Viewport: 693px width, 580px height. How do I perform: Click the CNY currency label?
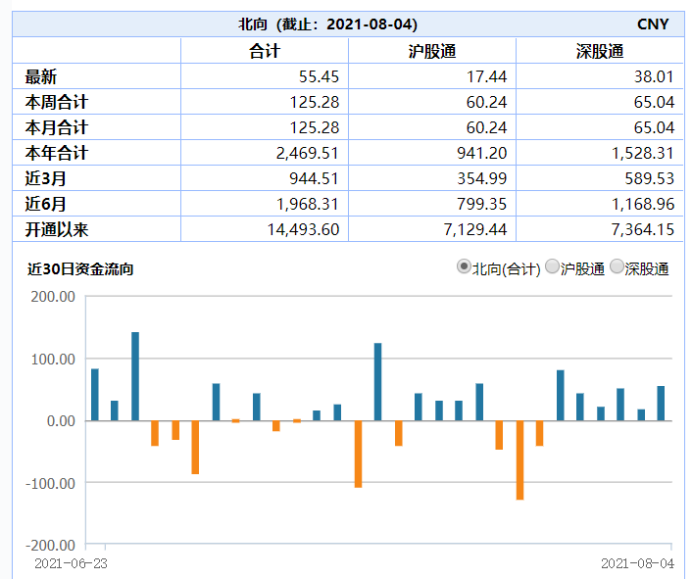(x=653, y=23)
